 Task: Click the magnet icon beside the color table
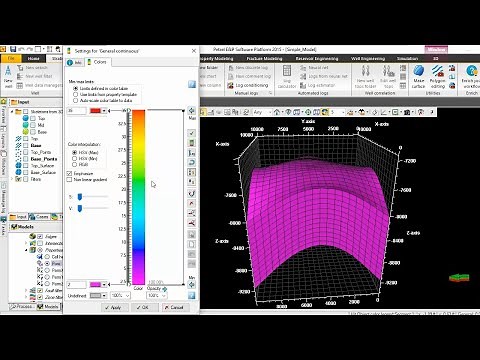point(192,193)
